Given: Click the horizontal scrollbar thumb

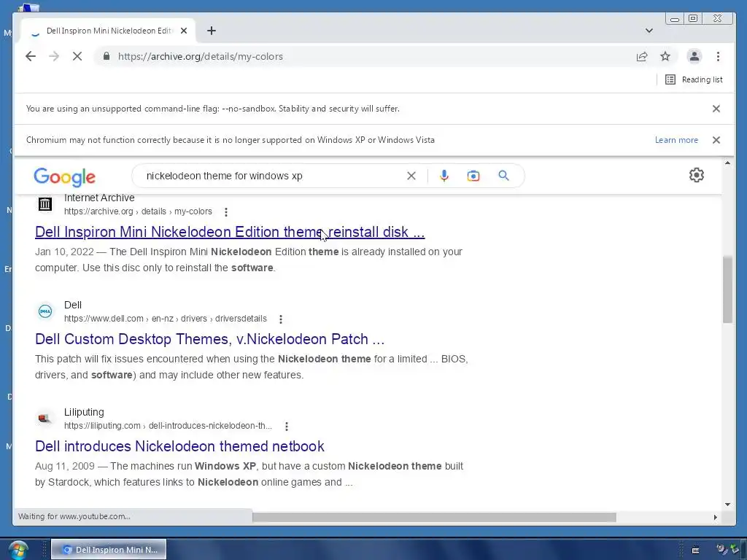Looking at the screenshot, I should pos(434,517).
